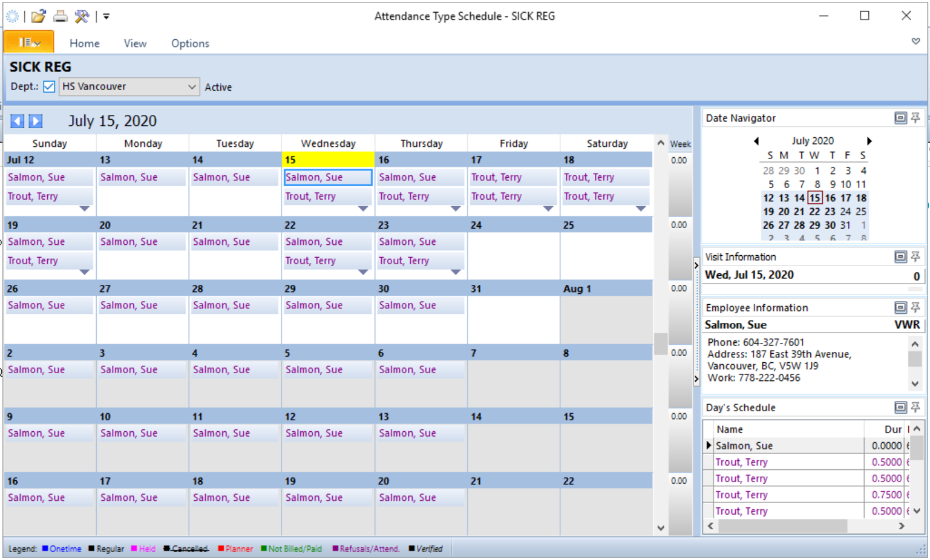This screenshot has height=560, width=930.
Task: Go to next period with blue right arrow
Action: pyautogui.click(x=36, y=121)
